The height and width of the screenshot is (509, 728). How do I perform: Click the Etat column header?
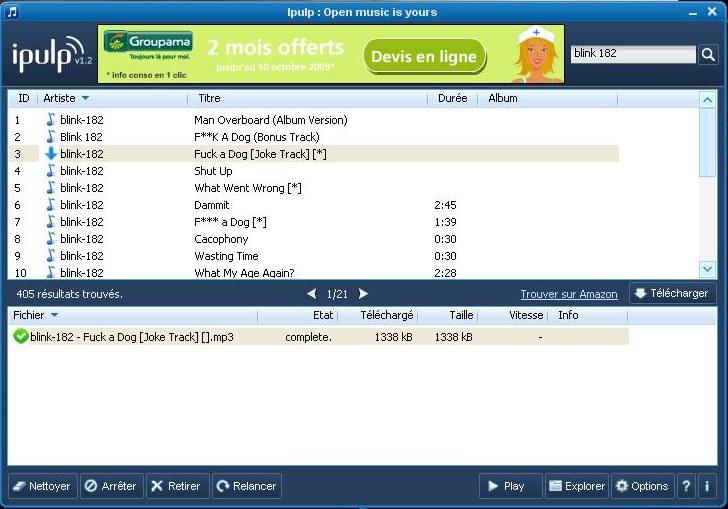coord(298,315)
